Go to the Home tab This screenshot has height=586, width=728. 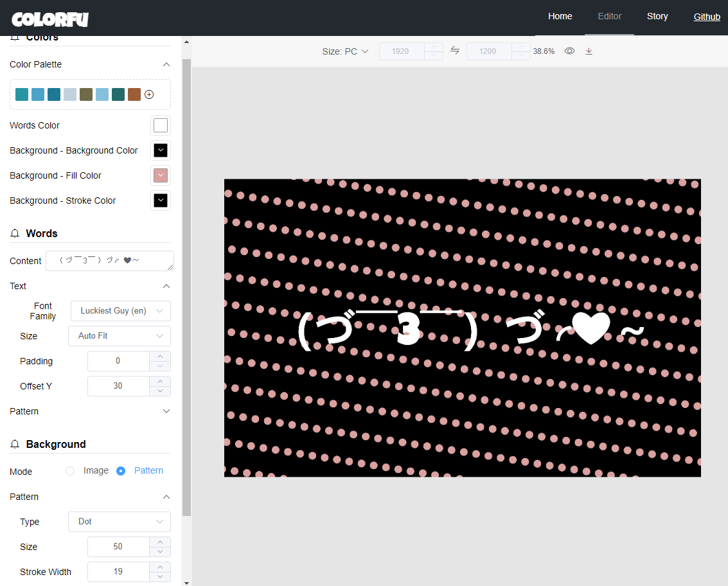(x=560, y=17)
